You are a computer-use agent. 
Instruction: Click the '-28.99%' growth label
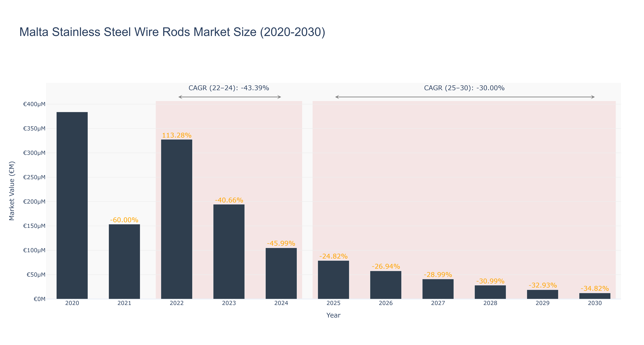tap(438, 275)
